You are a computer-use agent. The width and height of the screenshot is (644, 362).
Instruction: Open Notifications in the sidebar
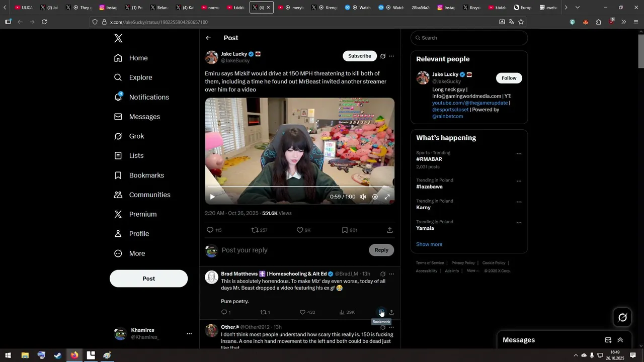tap(141, 97)
